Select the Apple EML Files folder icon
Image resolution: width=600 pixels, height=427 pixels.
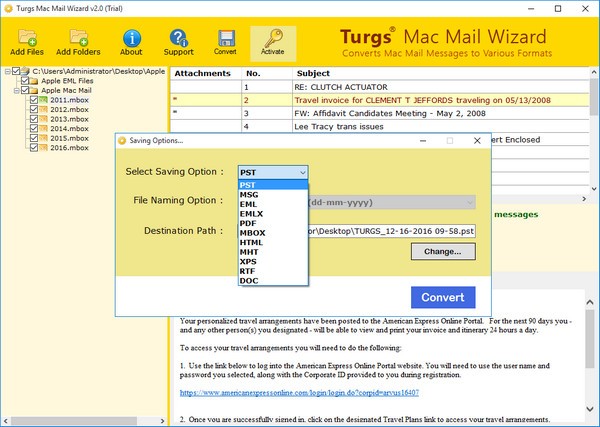point(36,81)
